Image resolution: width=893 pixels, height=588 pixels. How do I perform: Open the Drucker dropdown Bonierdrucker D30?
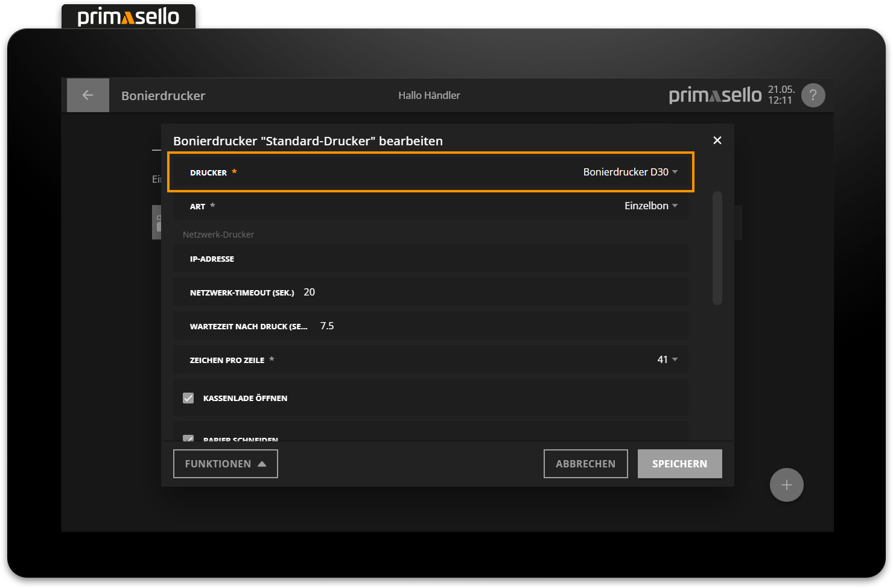tap(630, 172)
